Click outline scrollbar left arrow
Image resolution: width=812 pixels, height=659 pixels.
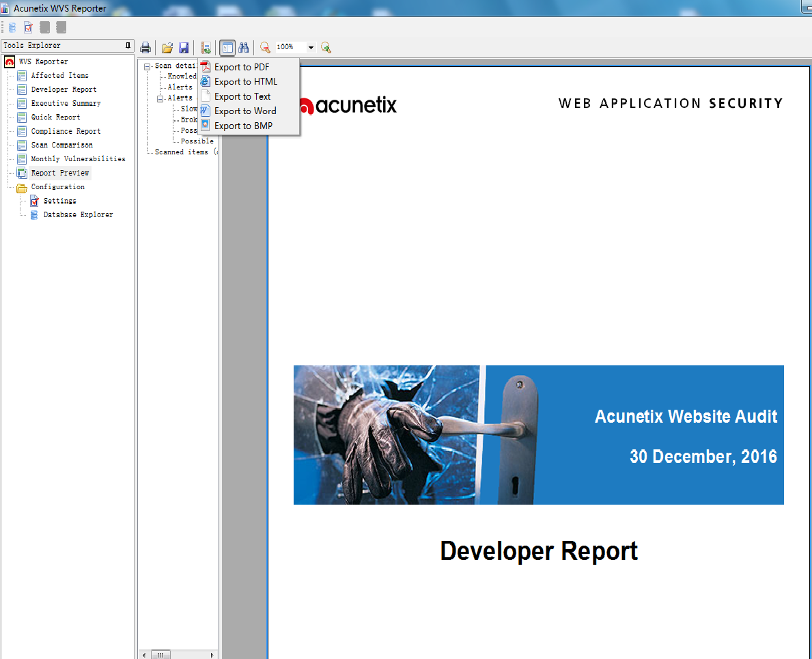coord(144,655)
